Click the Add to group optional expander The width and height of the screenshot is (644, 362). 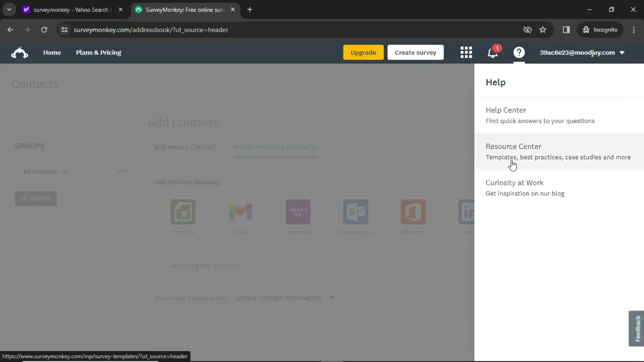tap(205, 265)
